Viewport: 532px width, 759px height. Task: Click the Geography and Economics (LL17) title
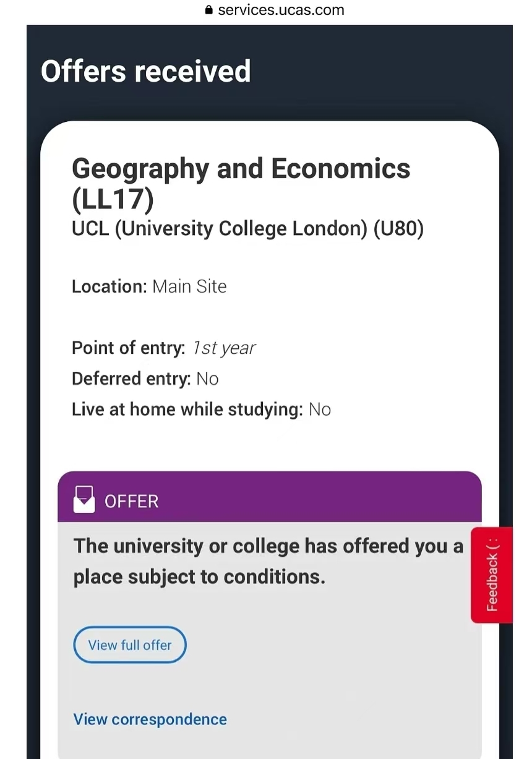tap(241, 184)
